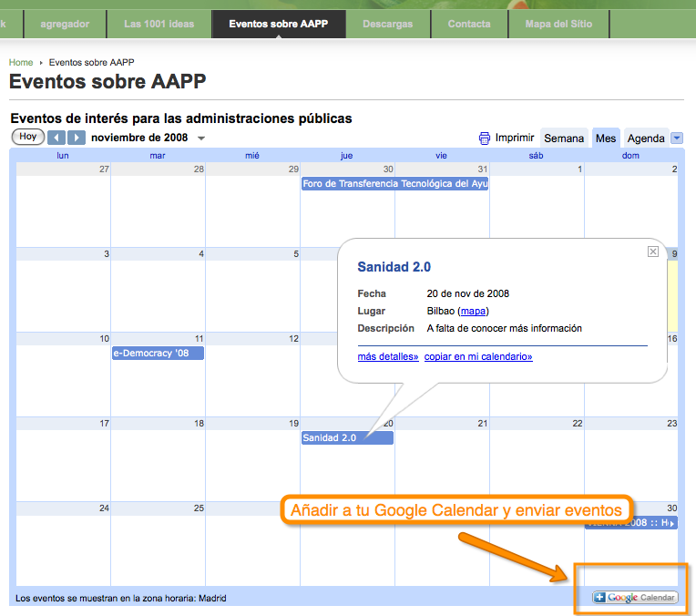Click day number 31 in calendar

pos(483,169)
